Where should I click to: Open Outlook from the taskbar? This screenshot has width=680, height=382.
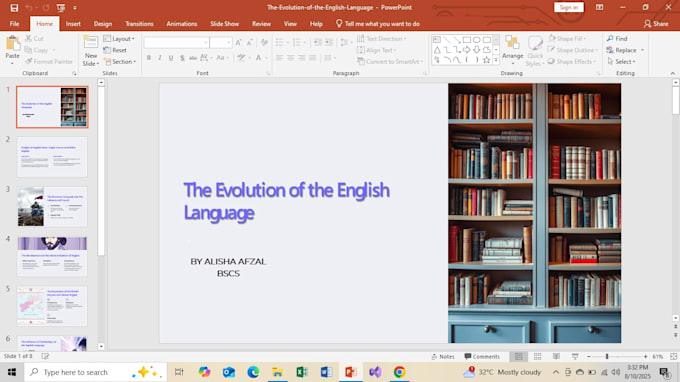pos(229,372)
